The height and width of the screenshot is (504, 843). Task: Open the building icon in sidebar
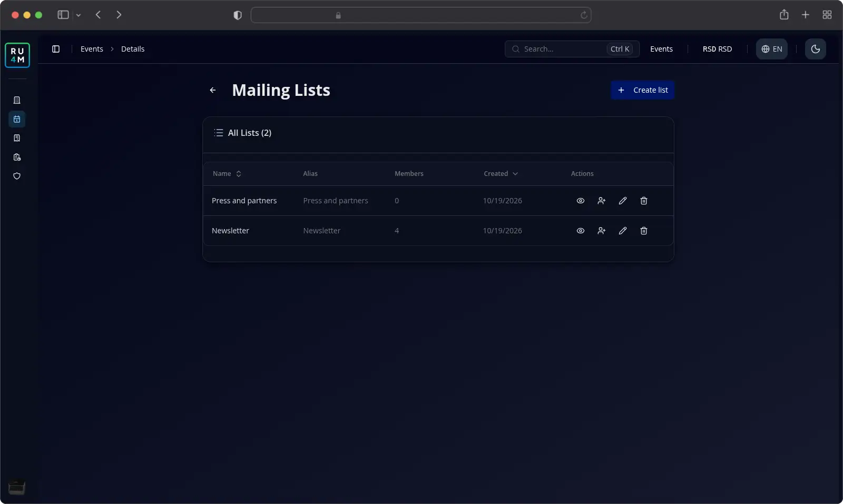[17, 100]
